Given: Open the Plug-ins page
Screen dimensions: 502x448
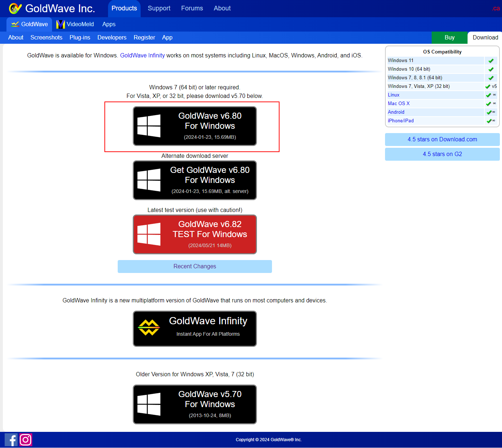Looking at the screenshot, I should [x=80, y=38].
